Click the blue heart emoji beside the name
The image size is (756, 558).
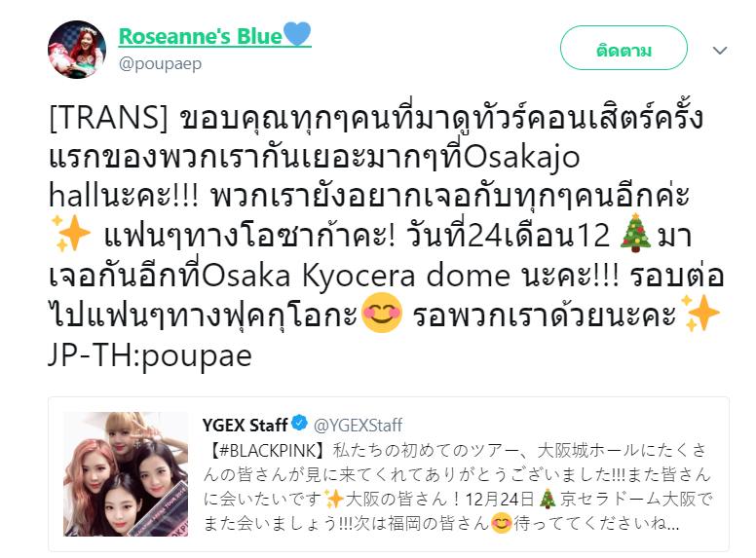297,34
